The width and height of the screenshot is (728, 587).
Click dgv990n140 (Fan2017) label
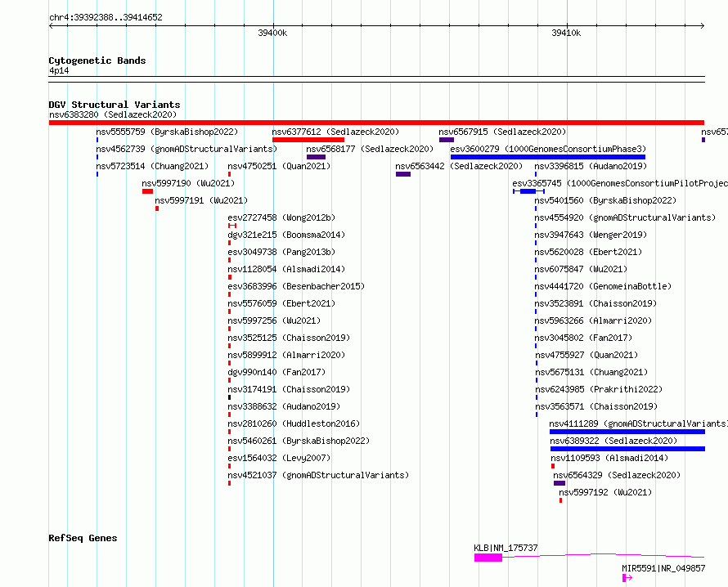276,372
